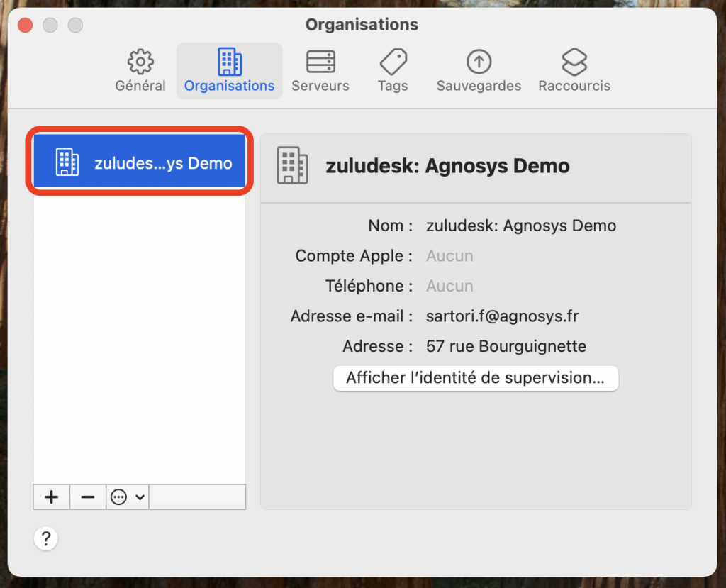Click the building icon in the detail header

tap(292, 165)
